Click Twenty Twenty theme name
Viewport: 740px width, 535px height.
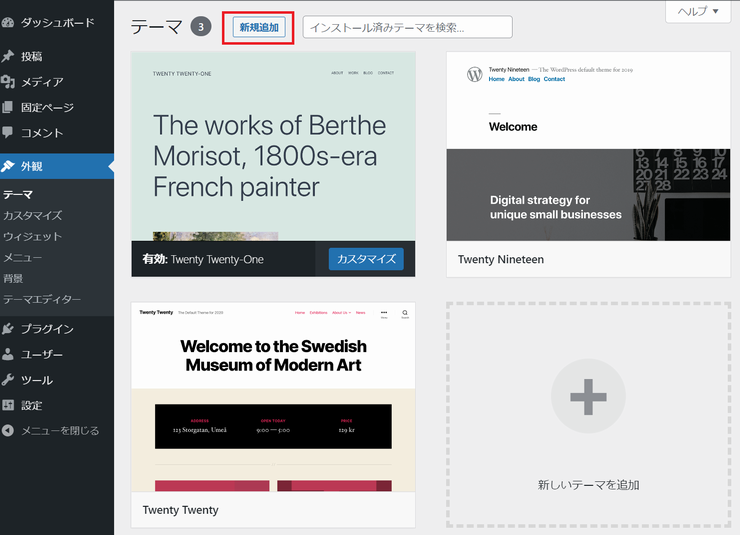tap(181, 510)
